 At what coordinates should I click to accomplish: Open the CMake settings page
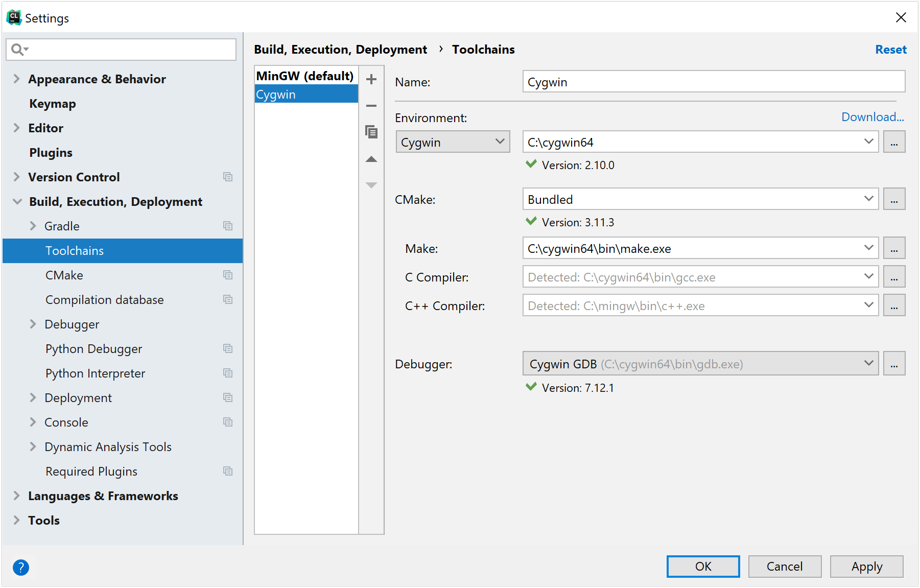pyautogui.click(x=64, y=275)
